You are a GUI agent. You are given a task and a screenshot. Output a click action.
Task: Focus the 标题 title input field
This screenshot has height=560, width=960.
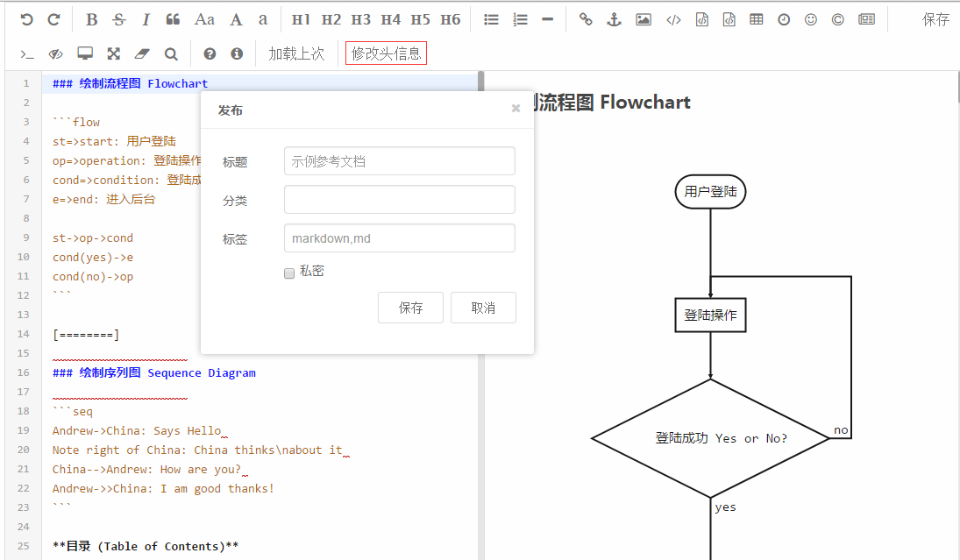[x=399, y=161]
